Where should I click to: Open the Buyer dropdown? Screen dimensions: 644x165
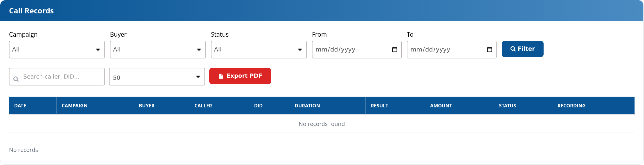pyautogui.click(x=158, y=49)
